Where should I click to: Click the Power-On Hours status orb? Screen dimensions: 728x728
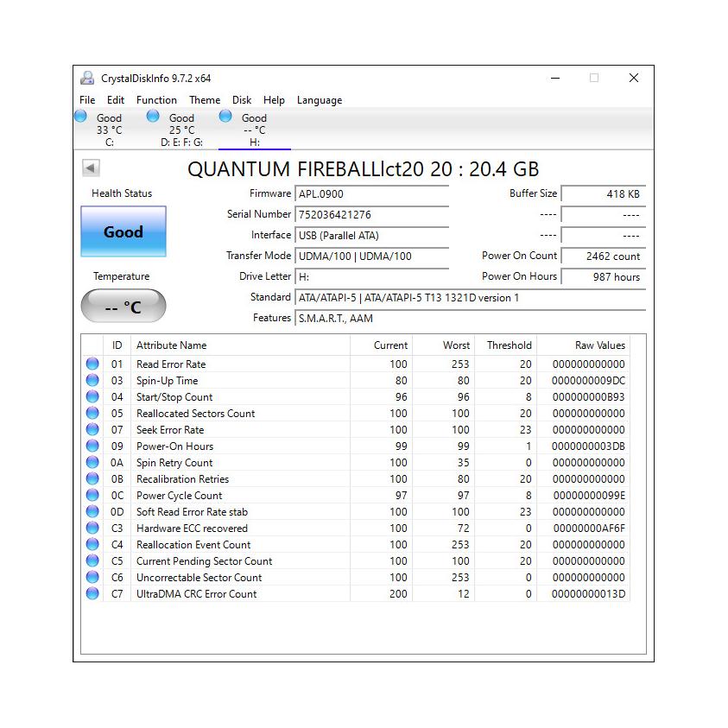(x=92, y=446)
